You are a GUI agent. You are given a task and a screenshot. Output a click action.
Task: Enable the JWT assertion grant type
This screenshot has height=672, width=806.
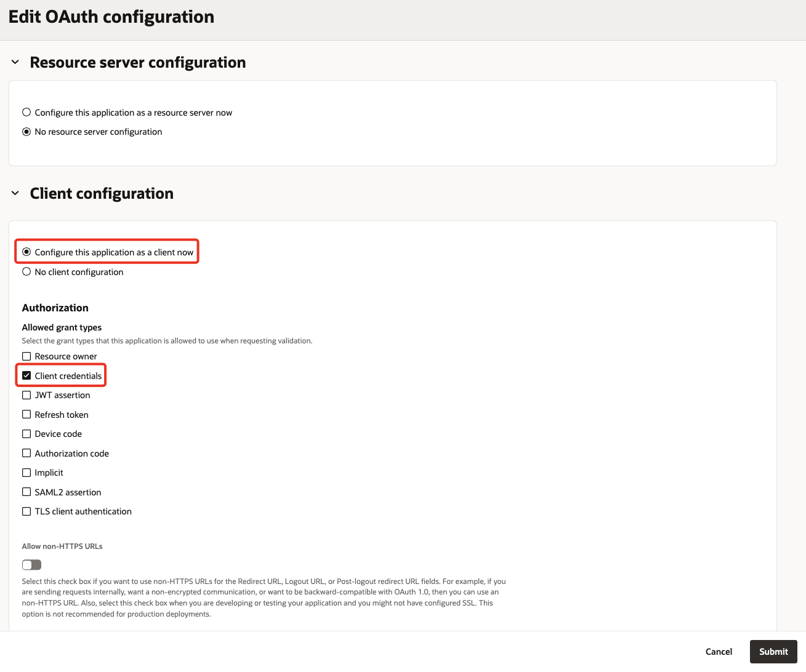click(x=26, y=395)
